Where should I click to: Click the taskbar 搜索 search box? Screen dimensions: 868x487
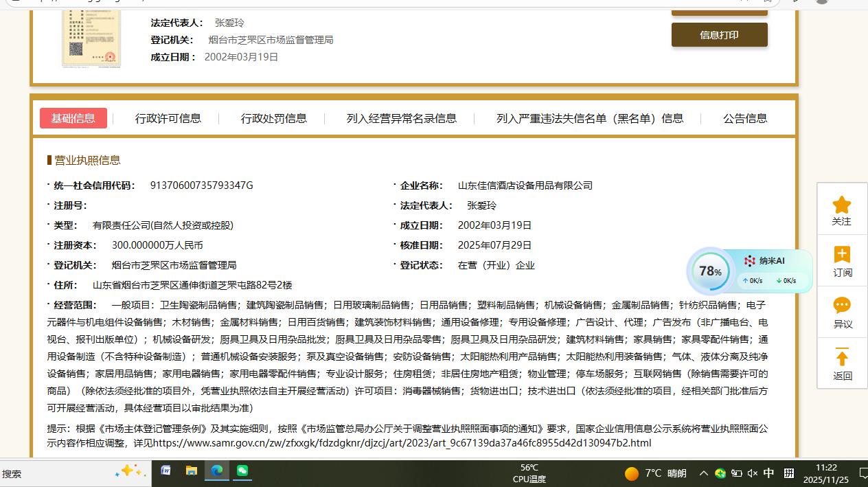(x=55, y=473)
